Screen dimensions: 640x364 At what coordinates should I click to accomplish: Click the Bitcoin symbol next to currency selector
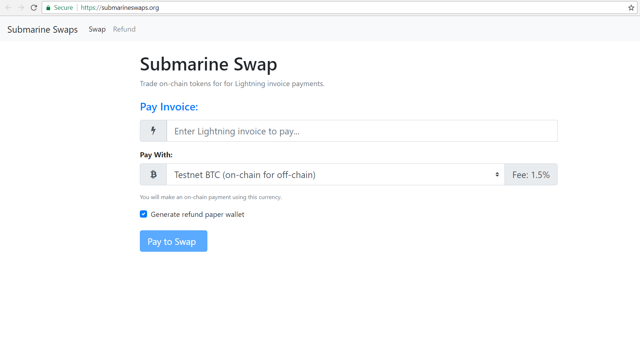point(153,174)
